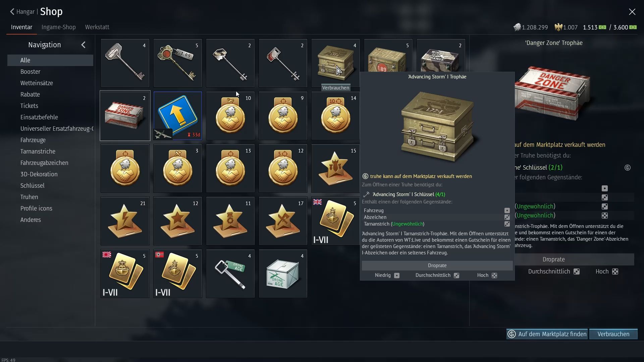
Task: Select the key tagged 1.89
Action: (177, 63)
